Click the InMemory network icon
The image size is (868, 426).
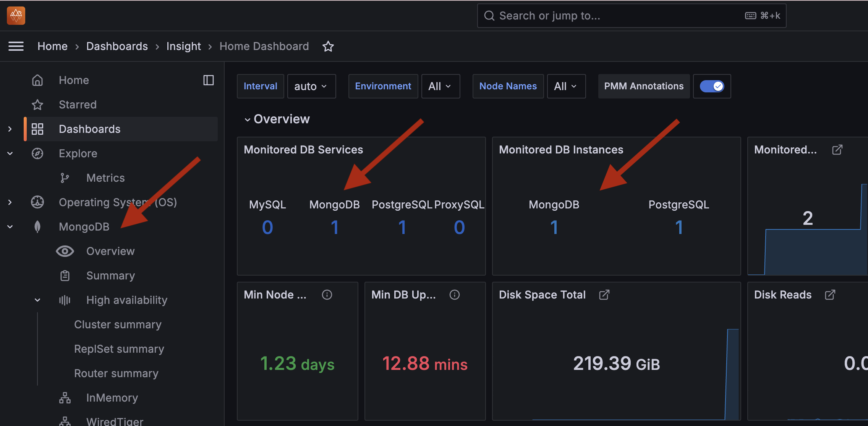(65, 398)
